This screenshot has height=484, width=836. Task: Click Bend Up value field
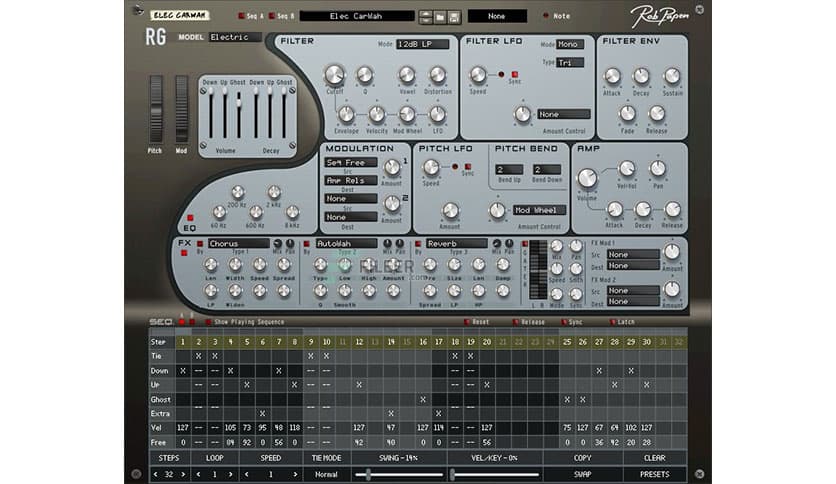[x=509, y=170]
